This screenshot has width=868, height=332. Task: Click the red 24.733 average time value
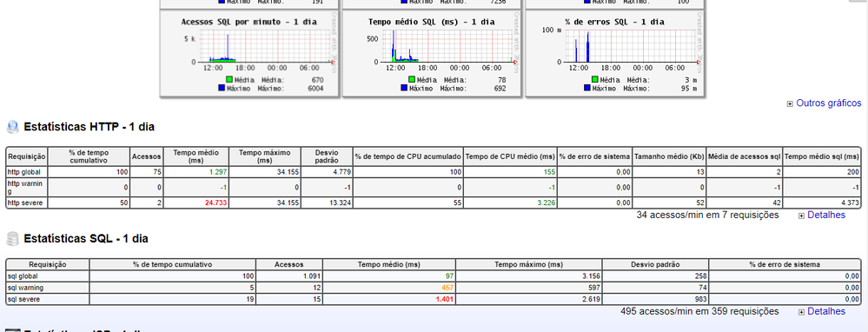click(215, 203)
